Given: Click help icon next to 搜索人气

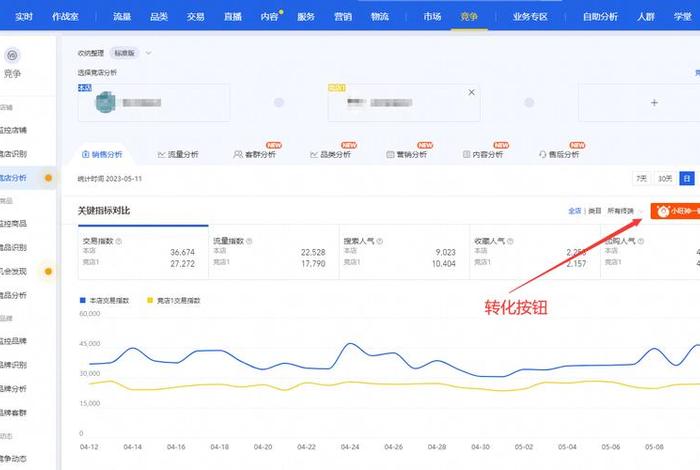Looking at the screenshot, I should point(380,241).
